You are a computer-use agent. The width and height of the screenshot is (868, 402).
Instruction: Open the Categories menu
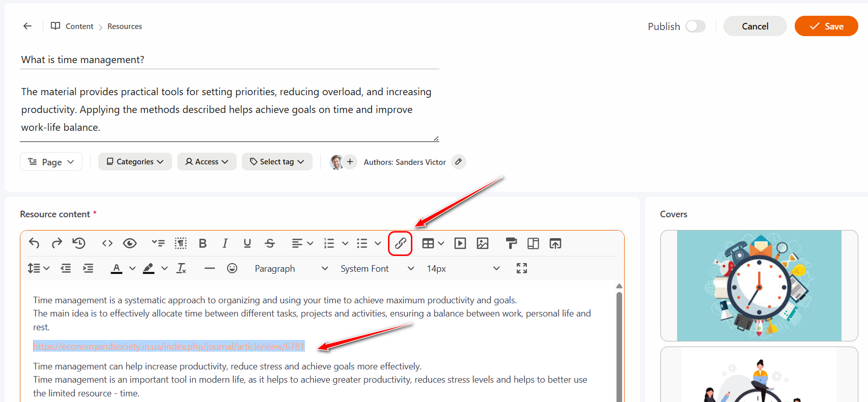[135, 162]
